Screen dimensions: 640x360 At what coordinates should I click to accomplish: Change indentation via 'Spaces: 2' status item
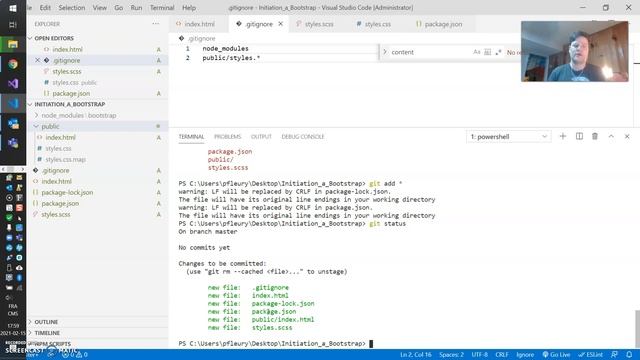coord(451,355)
